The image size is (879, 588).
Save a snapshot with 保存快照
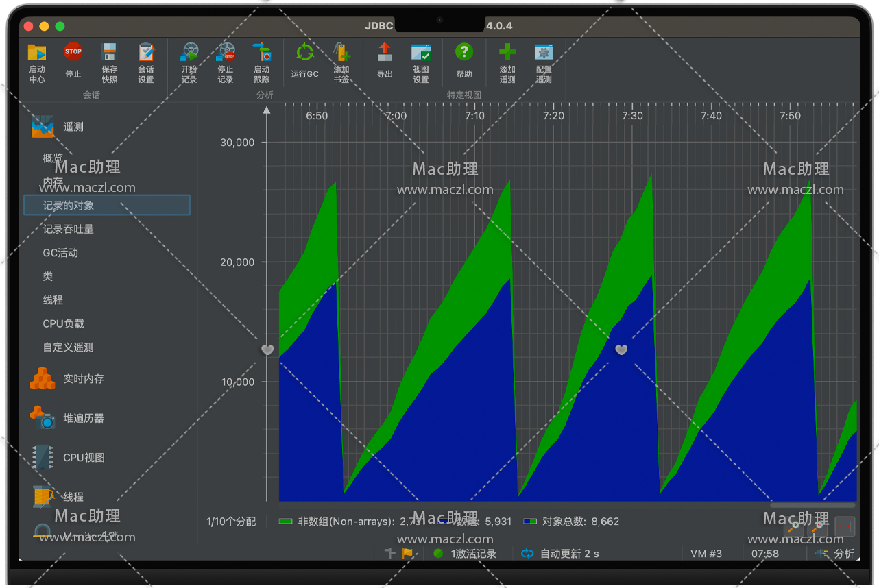(x=110, y=53)
